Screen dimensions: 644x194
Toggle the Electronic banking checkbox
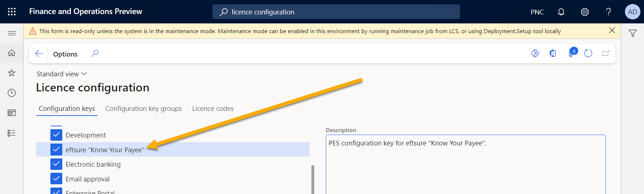56,164
